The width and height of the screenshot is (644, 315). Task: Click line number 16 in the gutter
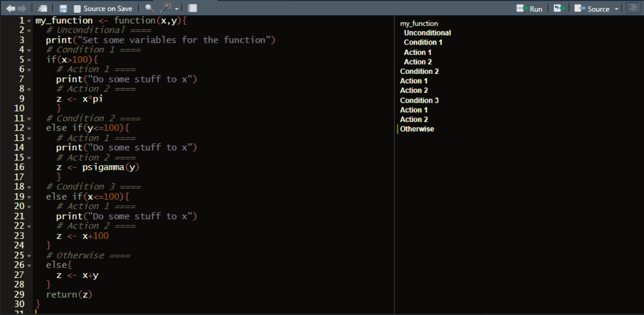coord(19,167)
